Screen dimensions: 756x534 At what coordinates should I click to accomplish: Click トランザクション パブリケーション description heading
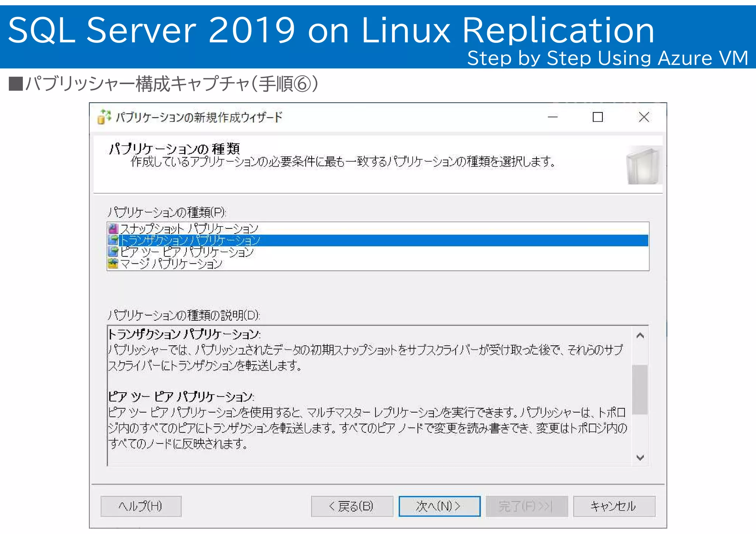184,334
